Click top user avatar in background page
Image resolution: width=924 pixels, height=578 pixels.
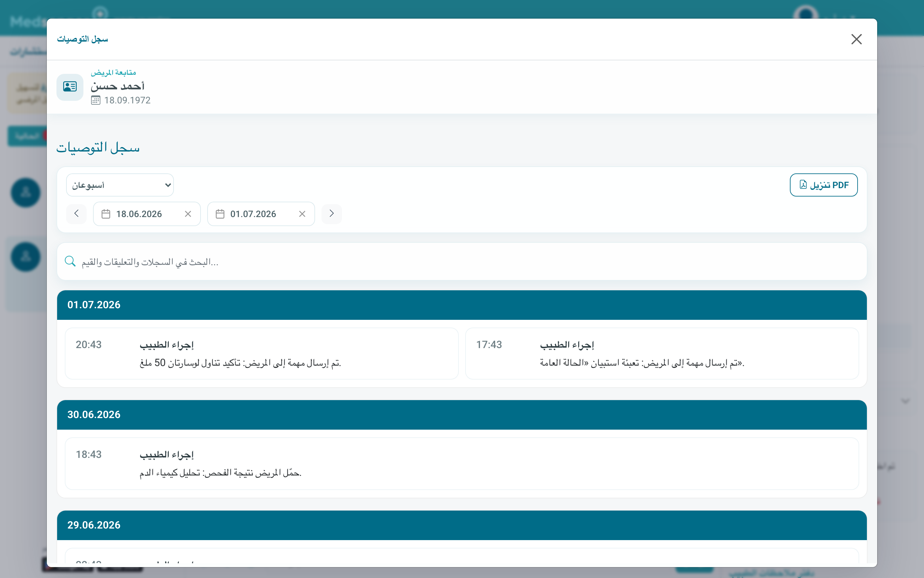point(806,13)
